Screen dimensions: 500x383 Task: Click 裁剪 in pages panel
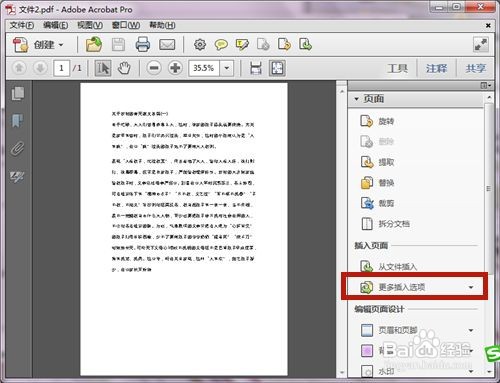pos(378,203)
